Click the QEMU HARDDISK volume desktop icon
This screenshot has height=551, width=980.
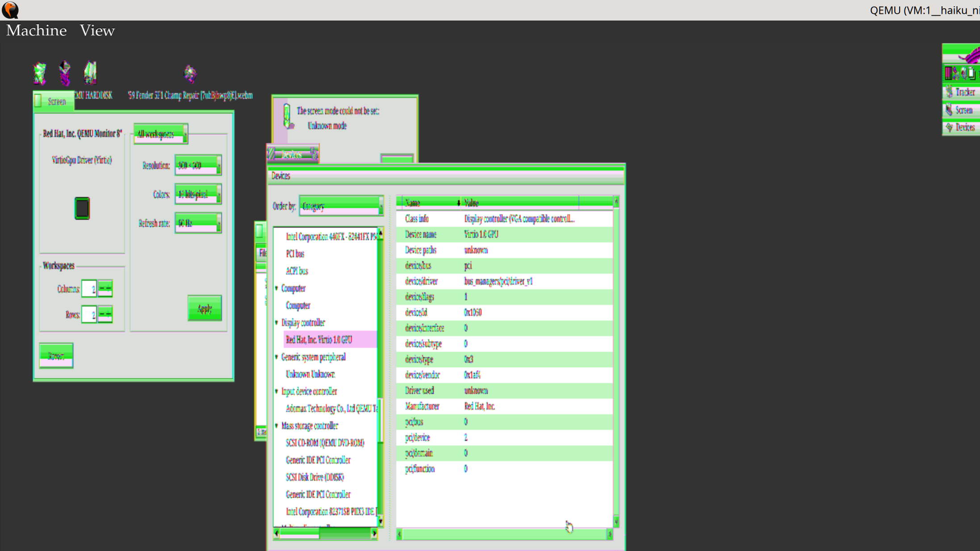pyautogui.click(x=90, y=73)
